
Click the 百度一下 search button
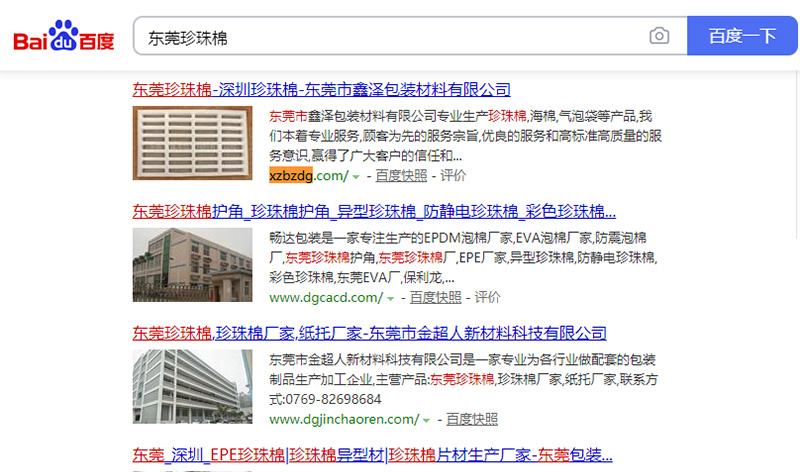pos(742,36)
